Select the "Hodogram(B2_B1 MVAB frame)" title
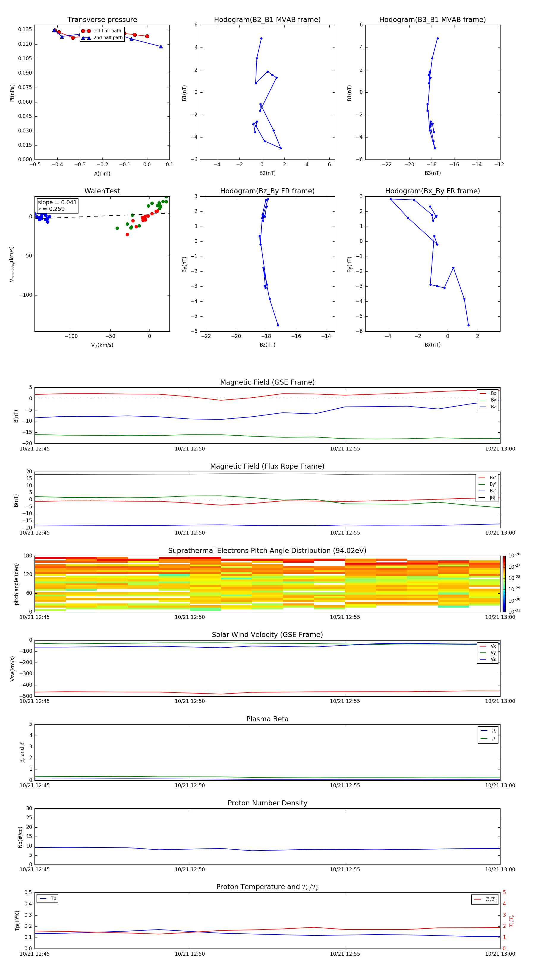Image resolution: width=535 pixels, height=980 pixels. (267, 20)
